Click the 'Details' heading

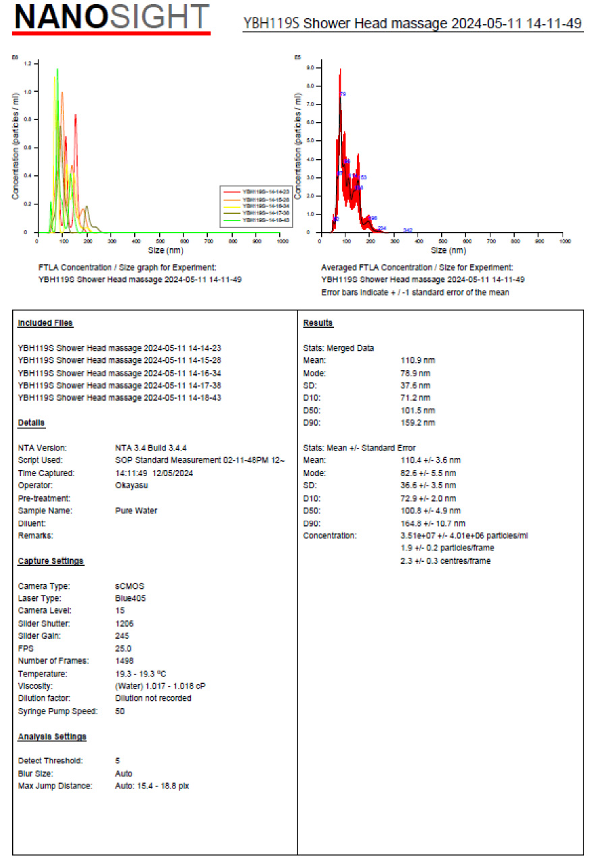[32, 423]
